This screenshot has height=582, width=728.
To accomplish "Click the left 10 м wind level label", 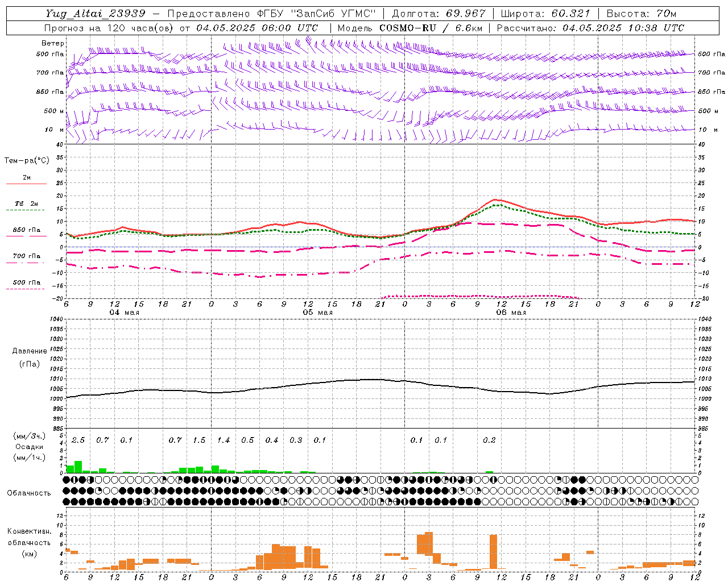I will pyautogui.click(x=55, y=130).
